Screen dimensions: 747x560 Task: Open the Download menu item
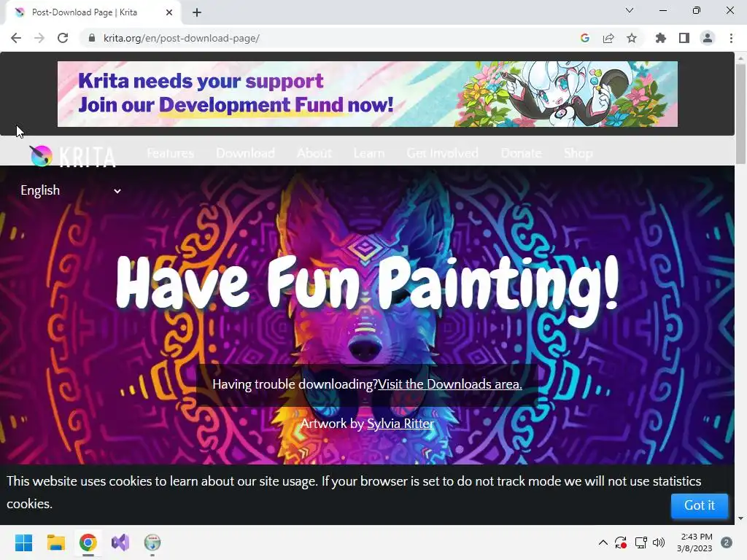click(x=245, y=153)
